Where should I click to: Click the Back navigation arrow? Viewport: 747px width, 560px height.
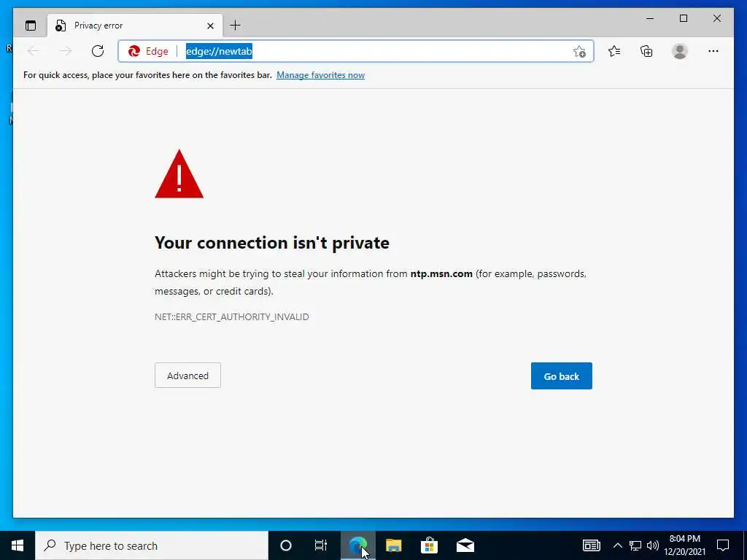click(x=34, y=51)
